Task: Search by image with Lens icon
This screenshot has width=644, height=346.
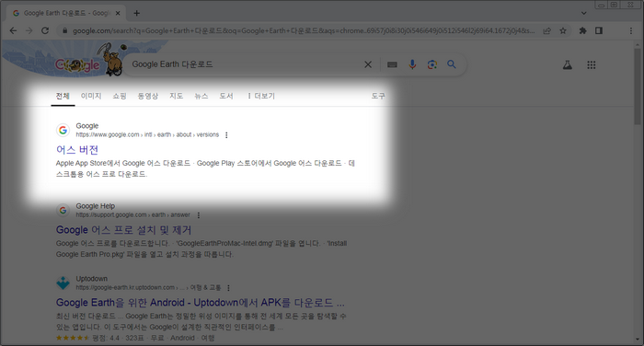Action: pos(432,64)
